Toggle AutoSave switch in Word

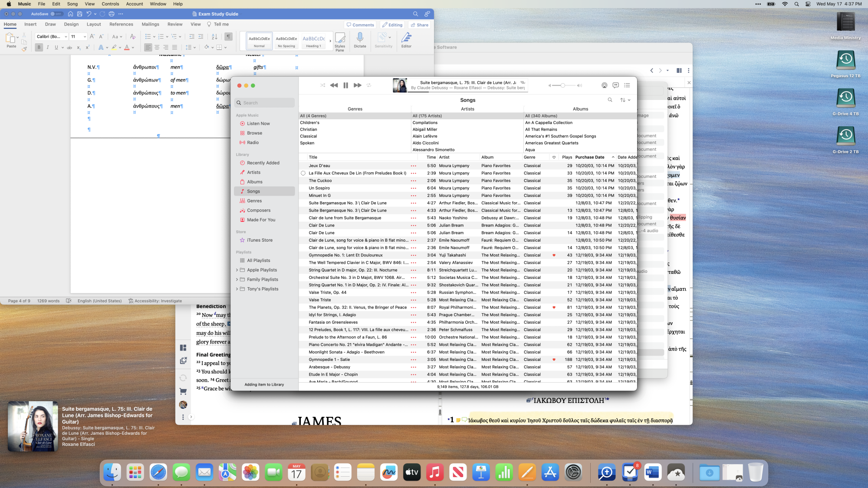tap(56, 14)
